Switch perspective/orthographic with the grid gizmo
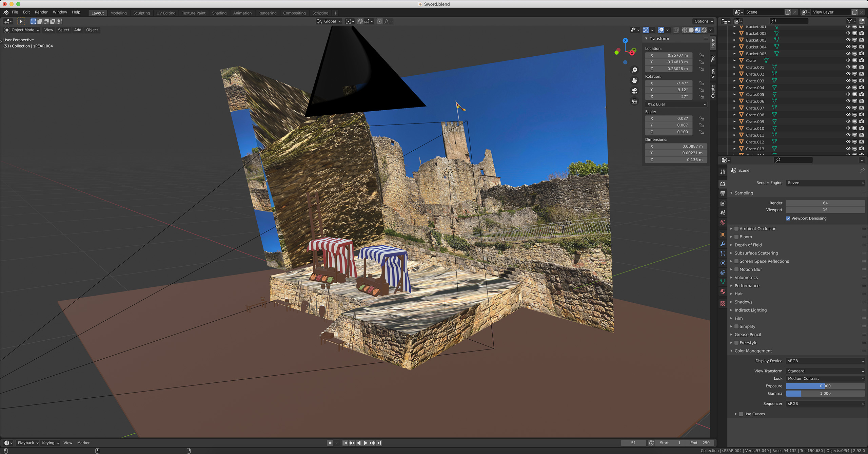The image size is (868, 454). pyautogui.click(x=634, y=101)
